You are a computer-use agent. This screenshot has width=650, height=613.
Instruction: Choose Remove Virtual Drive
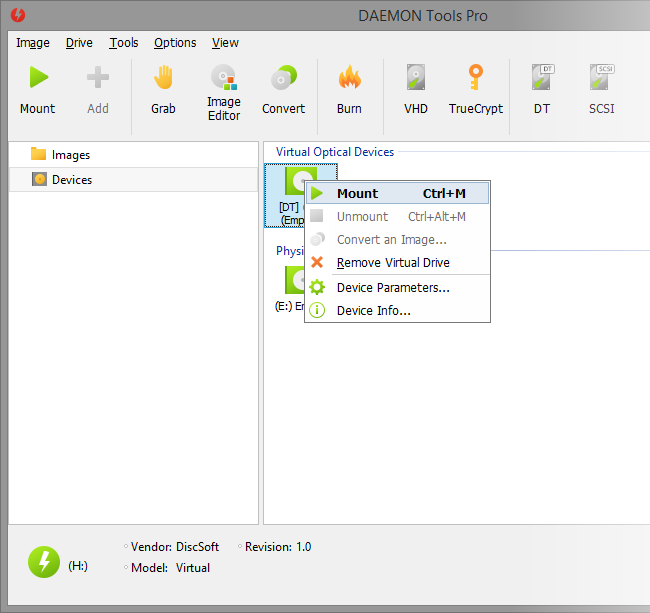pyautogui.click(x=398, y=262)
